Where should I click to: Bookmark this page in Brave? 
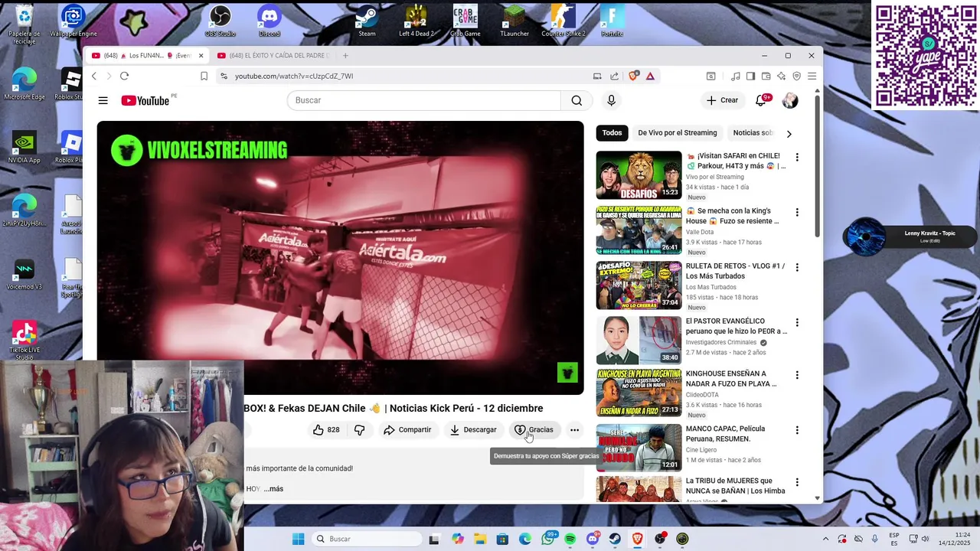(x=204, y=76)
